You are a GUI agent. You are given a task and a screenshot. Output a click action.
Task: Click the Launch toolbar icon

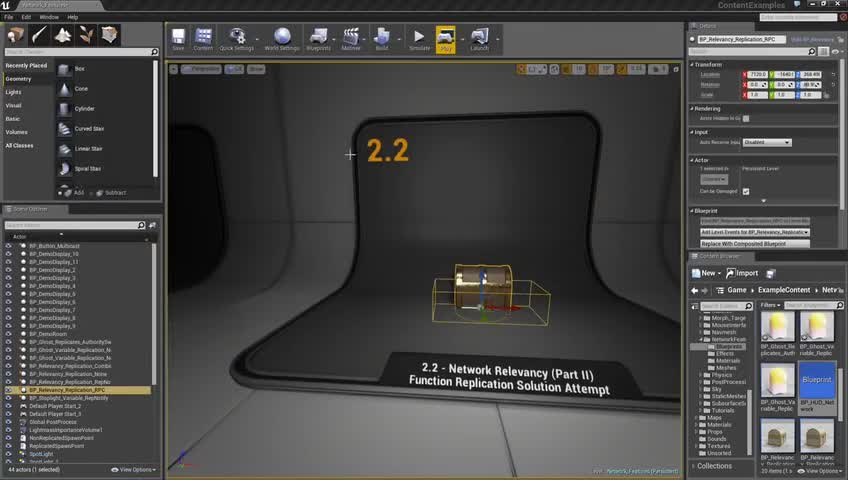[479, 39]
